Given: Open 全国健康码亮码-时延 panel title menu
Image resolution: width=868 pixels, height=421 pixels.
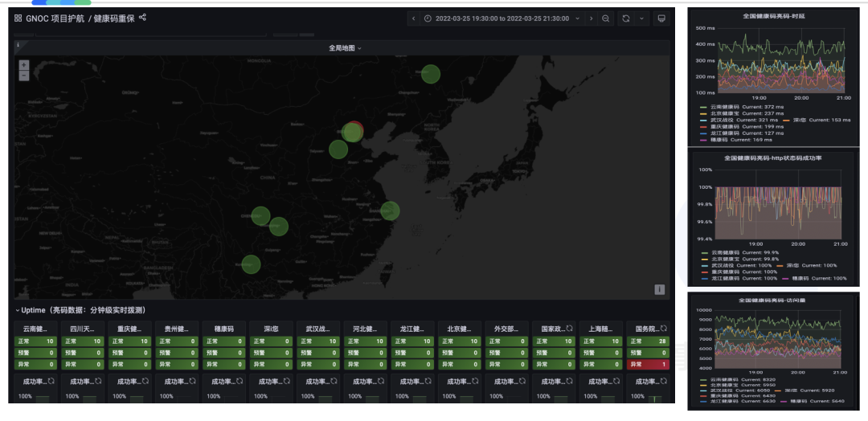Looking at the screenshot, I should (774, 16).
